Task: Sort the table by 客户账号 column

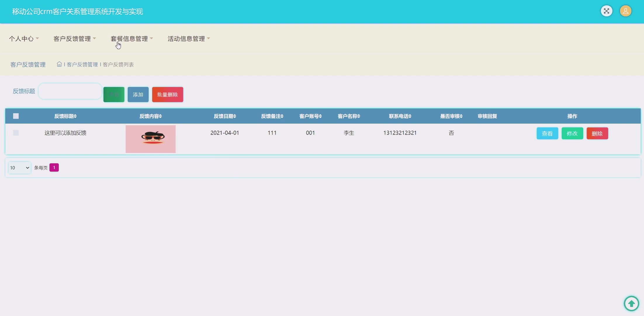Action: [310, 116]
